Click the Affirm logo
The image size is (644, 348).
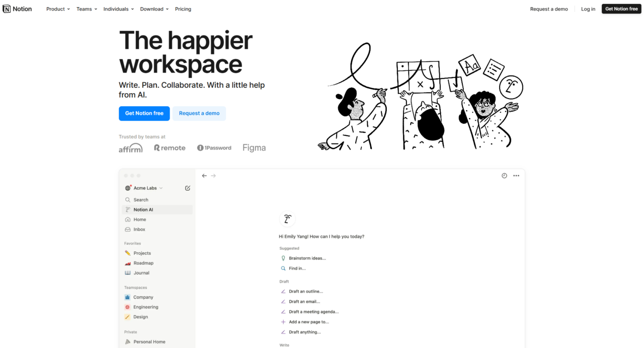[x=131, y=148]
